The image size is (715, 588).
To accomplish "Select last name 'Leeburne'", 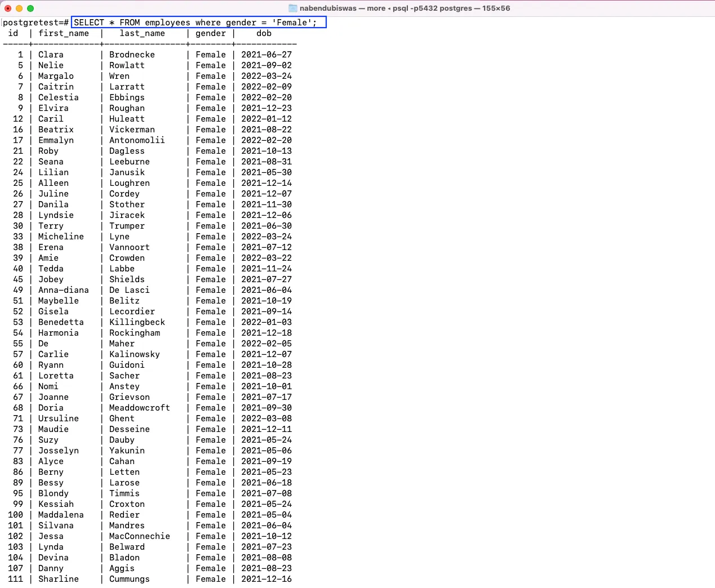I will pos(130,162).
